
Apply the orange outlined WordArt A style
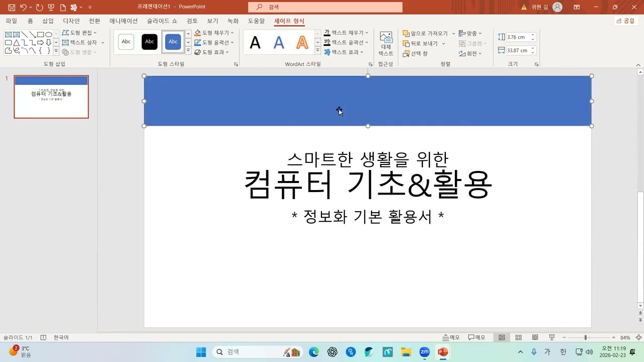(x=302, y=43)
